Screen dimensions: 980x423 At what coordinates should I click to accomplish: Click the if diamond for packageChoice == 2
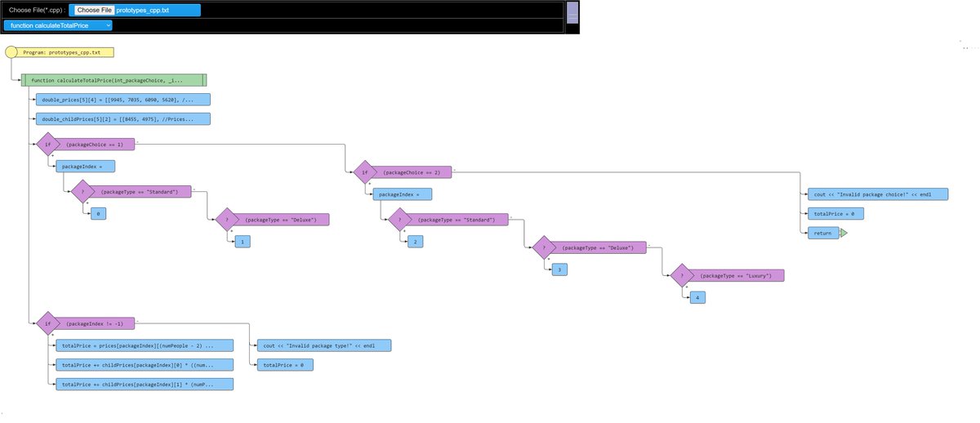pos(364,172)
